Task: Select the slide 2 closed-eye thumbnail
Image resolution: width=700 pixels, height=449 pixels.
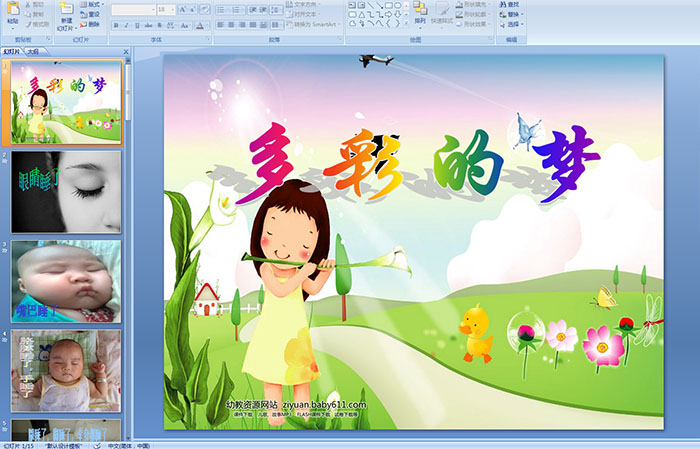Action: pos(66,192)
